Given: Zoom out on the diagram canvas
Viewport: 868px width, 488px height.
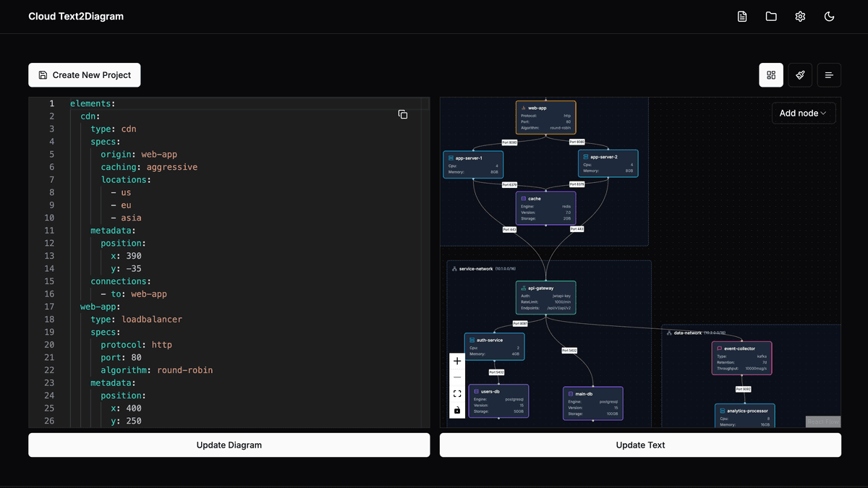Looking at the screenshot, I should pyautogui.click(x=457, y=377).
